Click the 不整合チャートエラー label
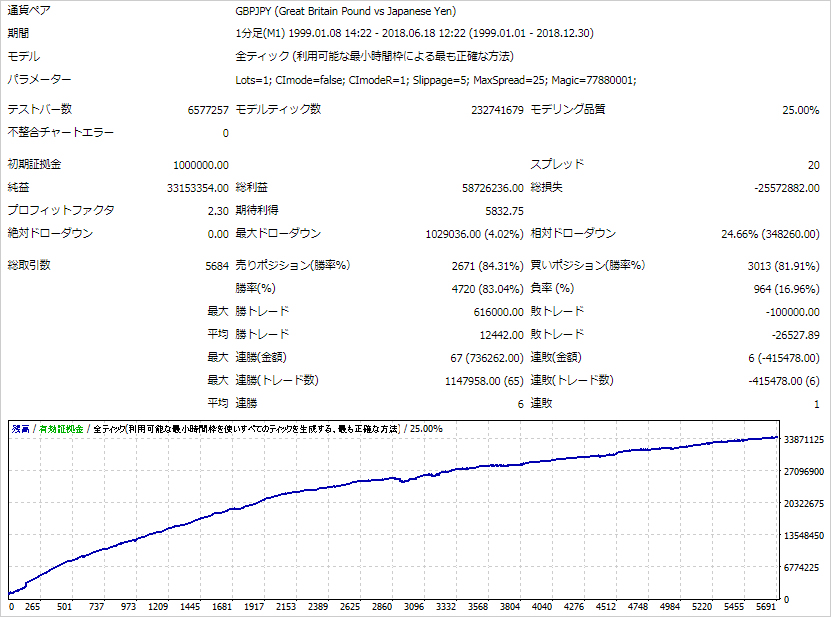The image size is (831, 617). coord(60,132)
